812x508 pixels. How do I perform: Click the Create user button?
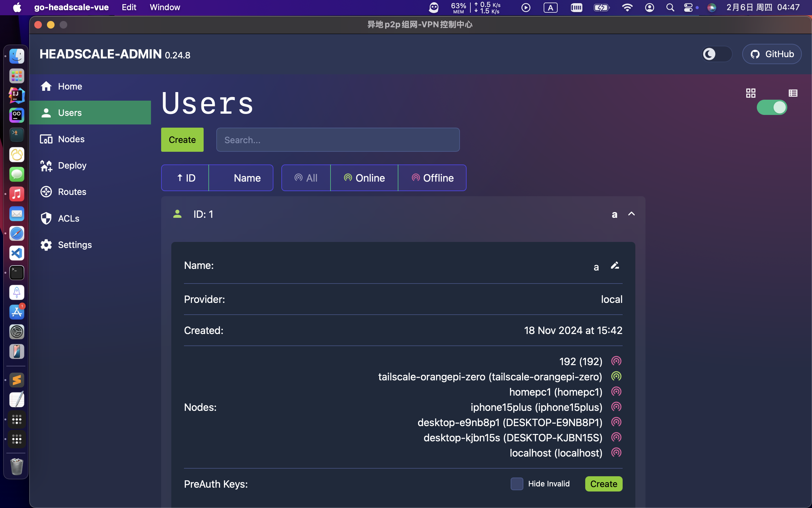tap(182, 140)
